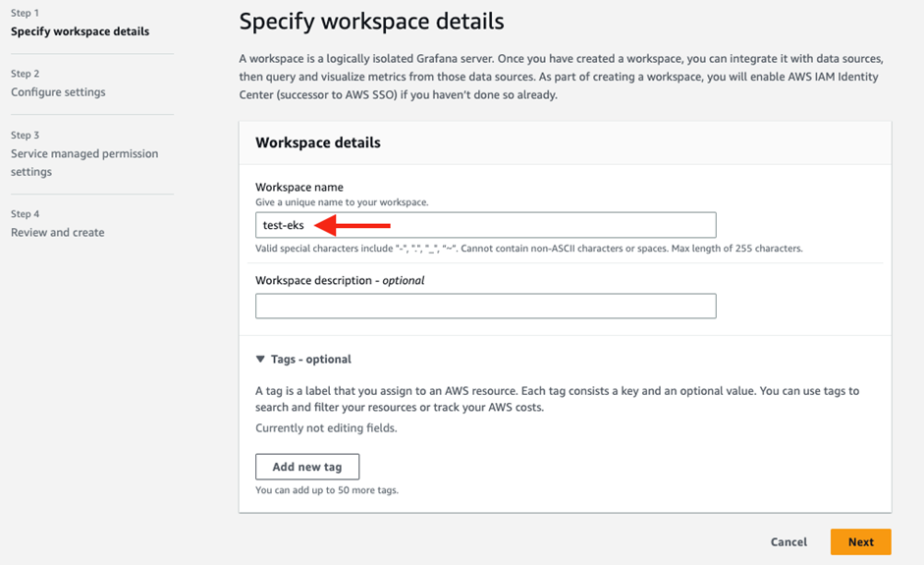Click 'You can add up to 50 more tags' text
Screen dimensions: 924x565
tap(326, 490)
